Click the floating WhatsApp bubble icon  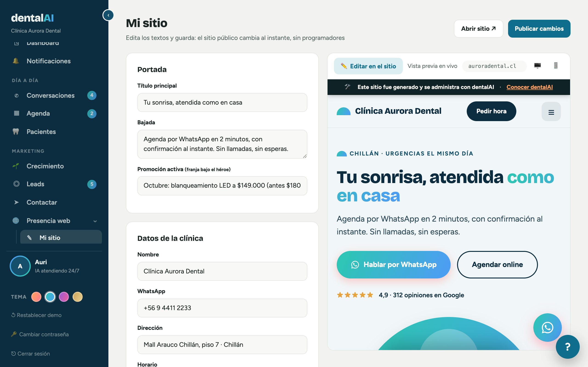click(547, 328)
